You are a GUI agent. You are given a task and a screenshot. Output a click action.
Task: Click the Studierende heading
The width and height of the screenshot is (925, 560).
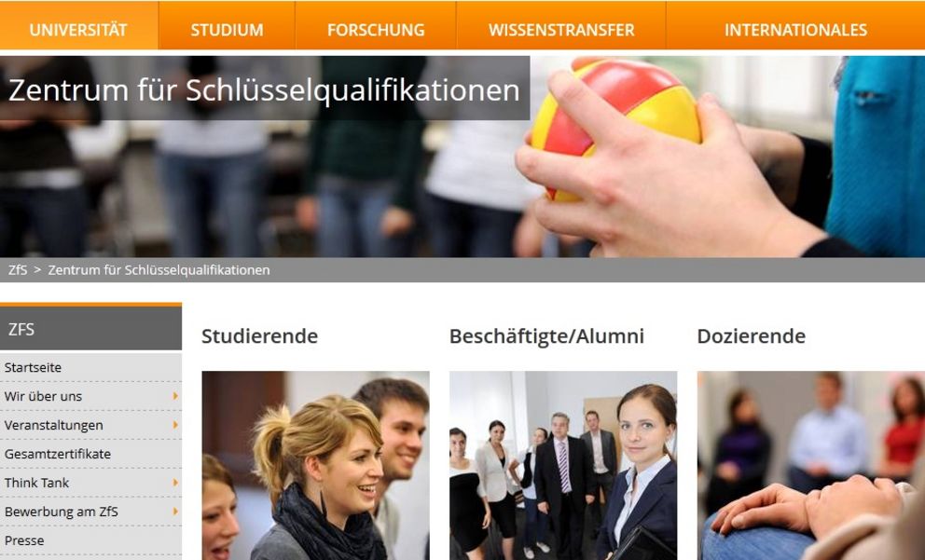pyautogui.click(x=259, y=336)
